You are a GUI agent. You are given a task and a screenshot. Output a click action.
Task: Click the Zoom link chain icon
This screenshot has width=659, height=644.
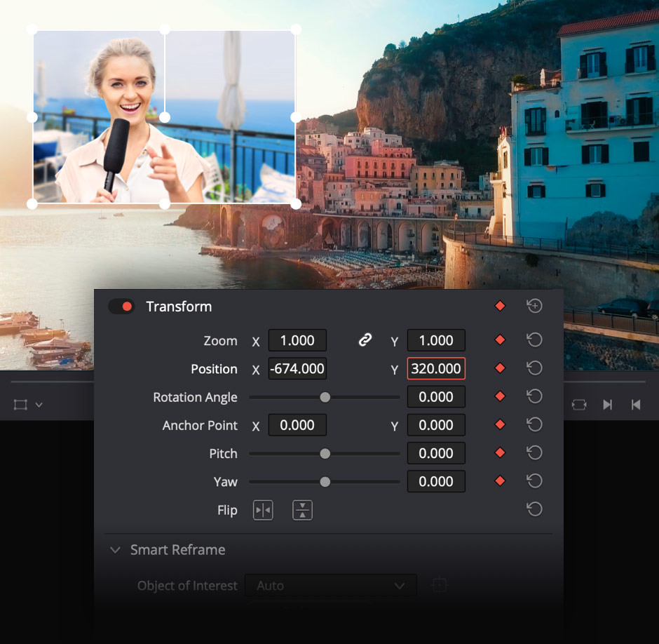[365, 340]
